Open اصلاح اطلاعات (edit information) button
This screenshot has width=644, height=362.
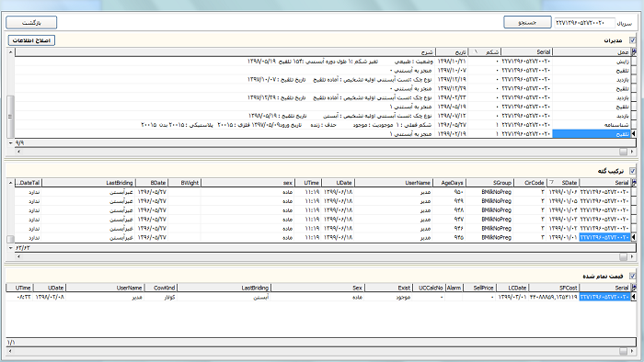coord(31,40)
